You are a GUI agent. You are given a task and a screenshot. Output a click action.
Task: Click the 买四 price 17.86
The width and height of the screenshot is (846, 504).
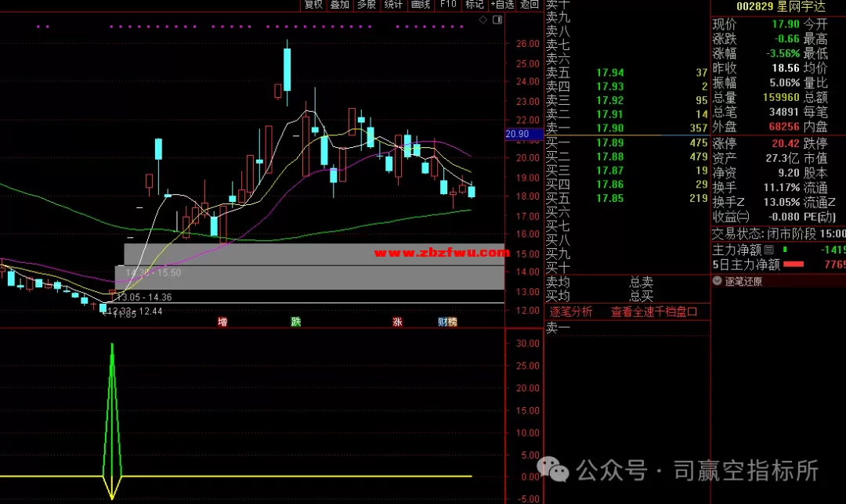[609, 185]
